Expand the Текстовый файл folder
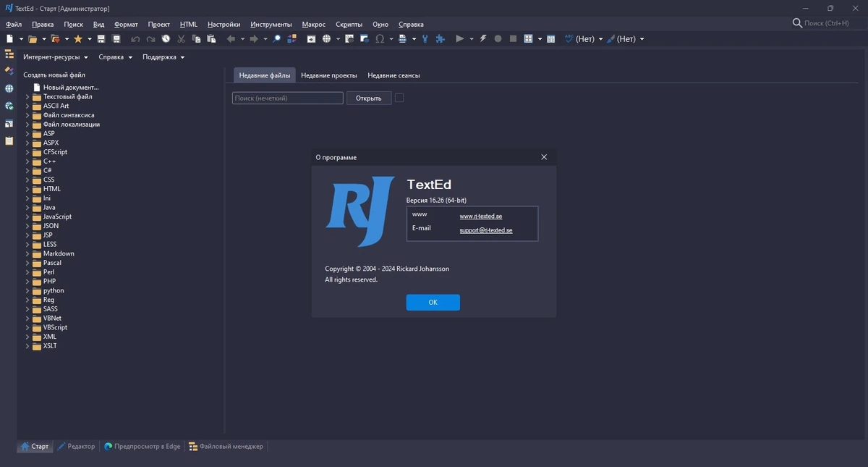Viewport: 868px width, 467px height. (28, 96)
